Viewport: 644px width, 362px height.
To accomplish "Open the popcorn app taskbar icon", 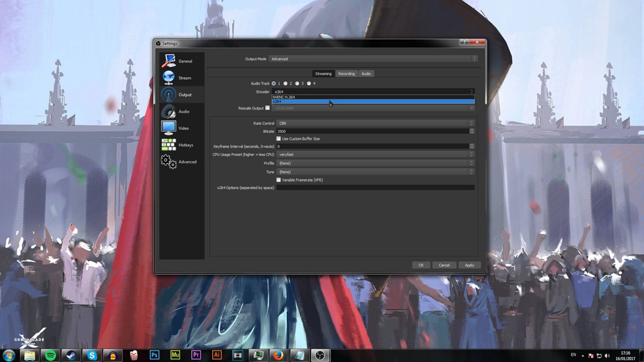I will pos(134,355).
